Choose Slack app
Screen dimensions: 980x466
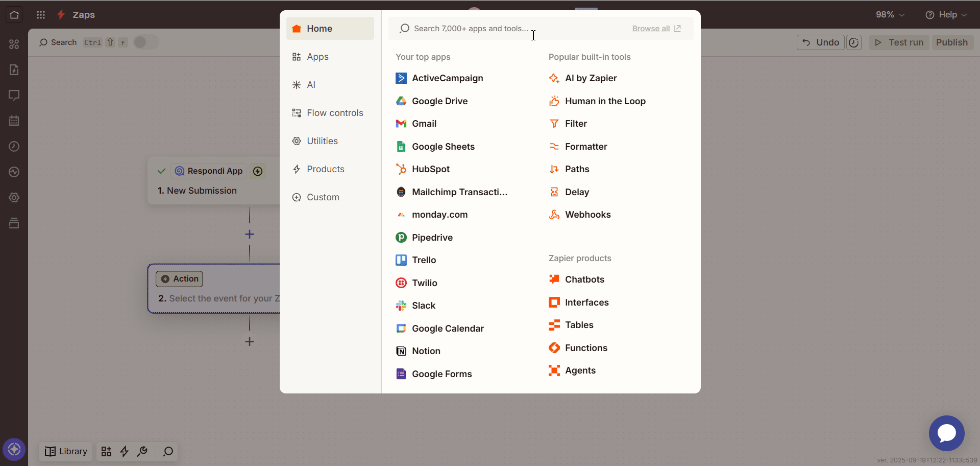415,306
